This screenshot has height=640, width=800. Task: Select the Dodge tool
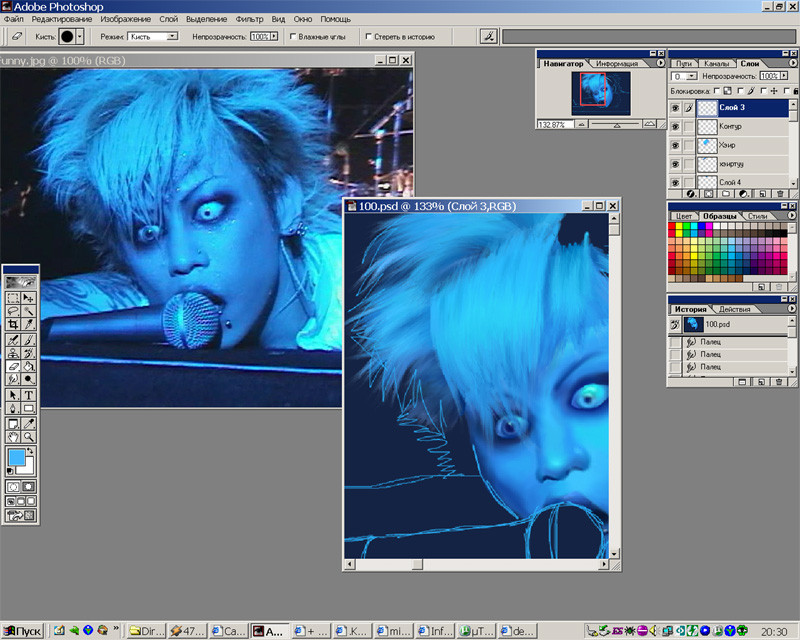(29, 379)
